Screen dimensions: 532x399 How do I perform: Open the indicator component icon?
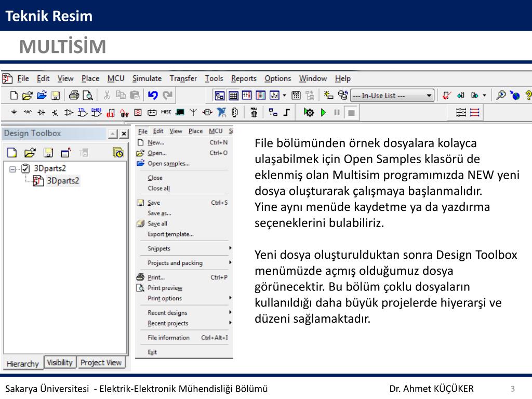[x=138, y=112]
